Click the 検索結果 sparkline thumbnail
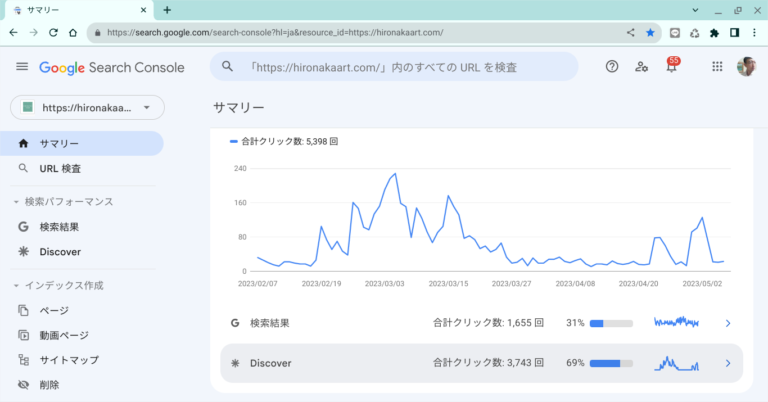 (676, 322)
